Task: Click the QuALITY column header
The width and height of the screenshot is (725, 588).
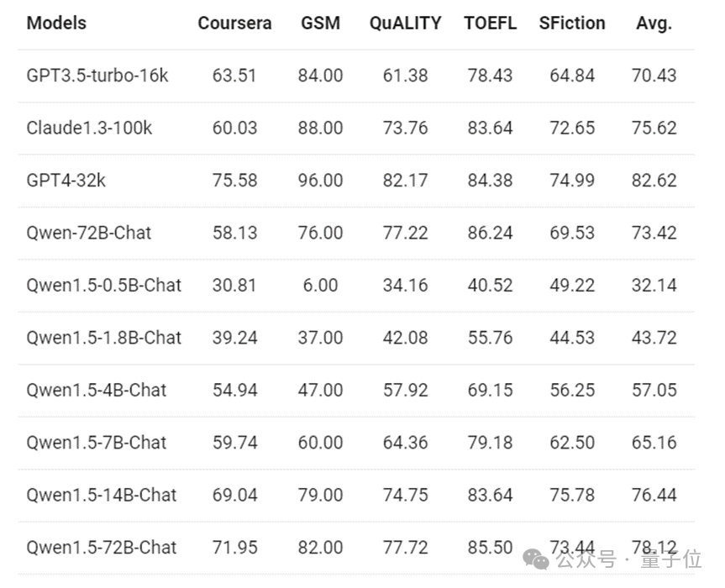Action: coord(406,24)
